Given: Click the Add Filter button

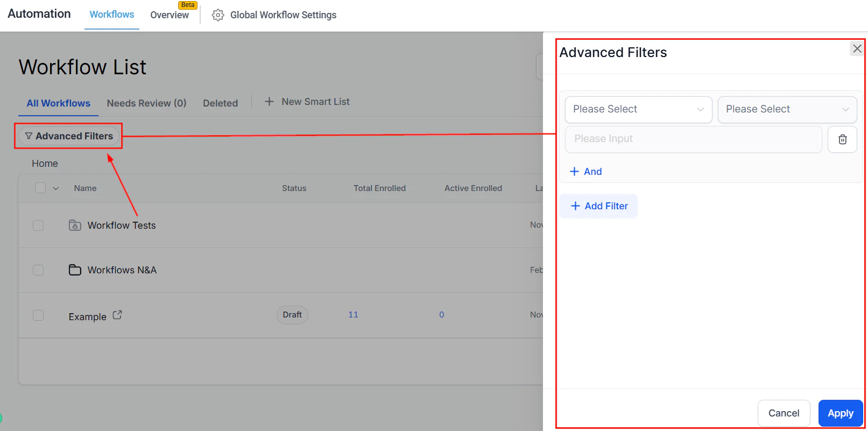Looking at the screenshot, I should 598,206.
